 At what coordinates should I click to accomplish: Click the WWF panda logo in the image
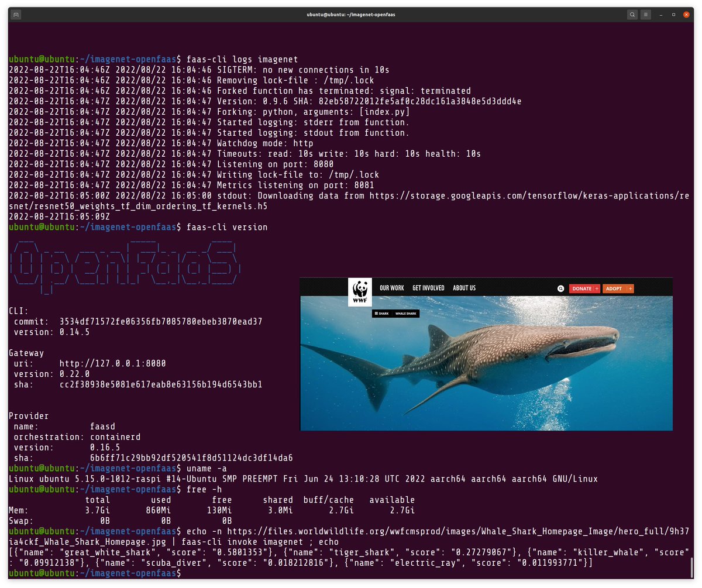(360, 292)
